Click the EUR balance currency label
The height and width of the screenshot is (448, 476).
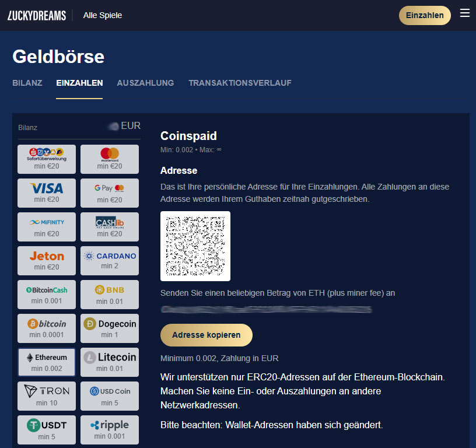tap(131, 125)
